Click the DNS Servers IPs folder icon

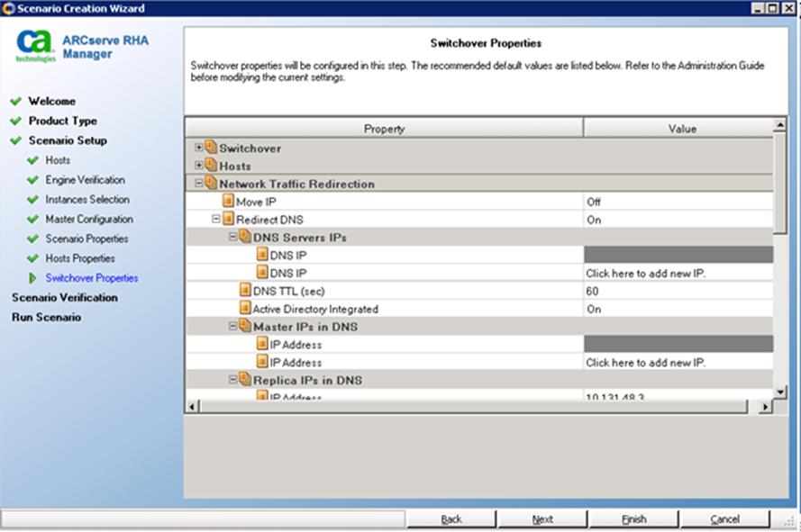pos(245,237)
